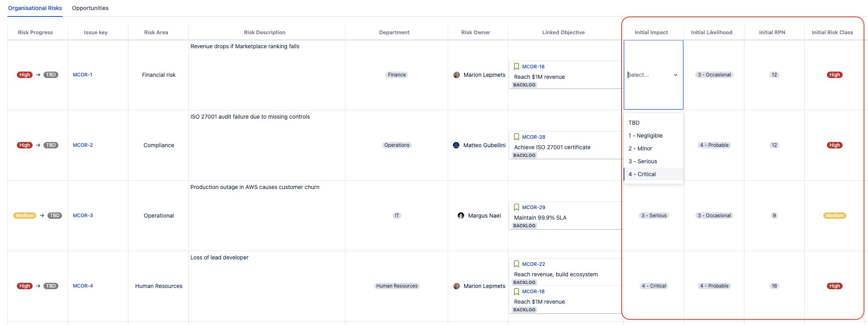Click the Human Resources department tag
This screenshot has height=325, width=868.
tap(397, 286)
